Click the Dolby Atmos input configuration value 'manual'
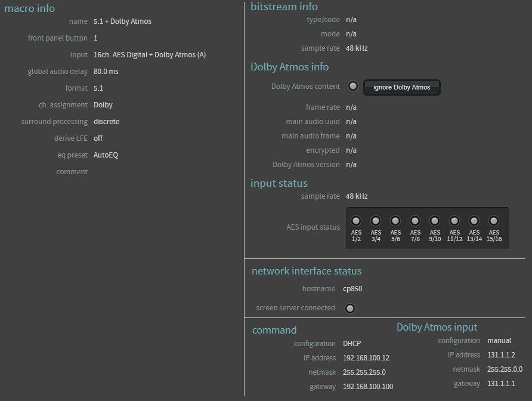The height and width of the screenshot is (401, 532). click(x=499, y=341)
